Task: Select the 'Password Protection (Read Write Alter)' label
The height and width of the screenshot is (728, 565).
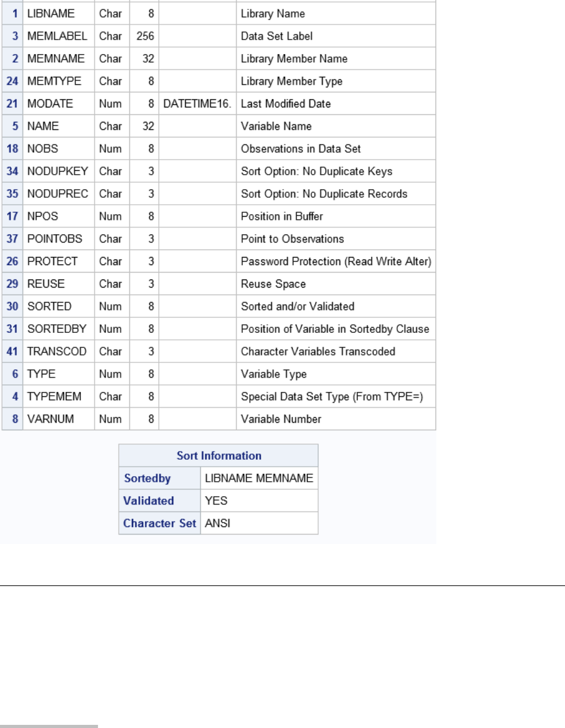Action: point(336,261)
